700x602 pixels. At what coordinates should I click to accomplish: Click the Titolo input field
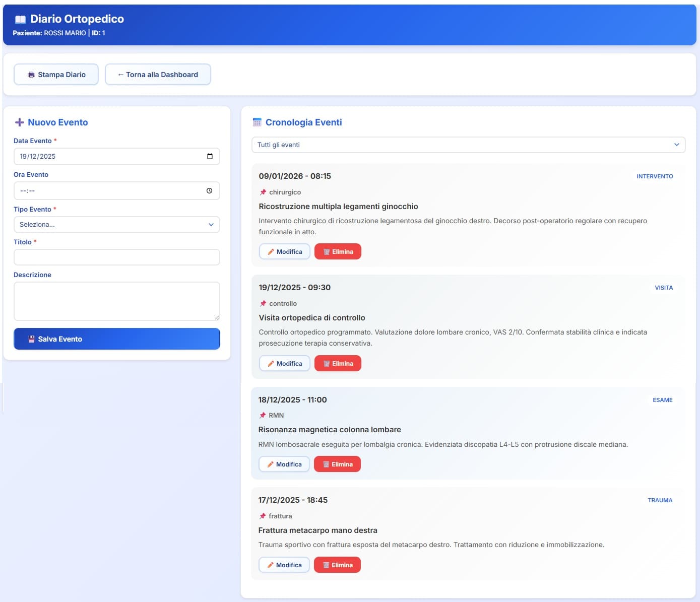[x=116, y=257]
